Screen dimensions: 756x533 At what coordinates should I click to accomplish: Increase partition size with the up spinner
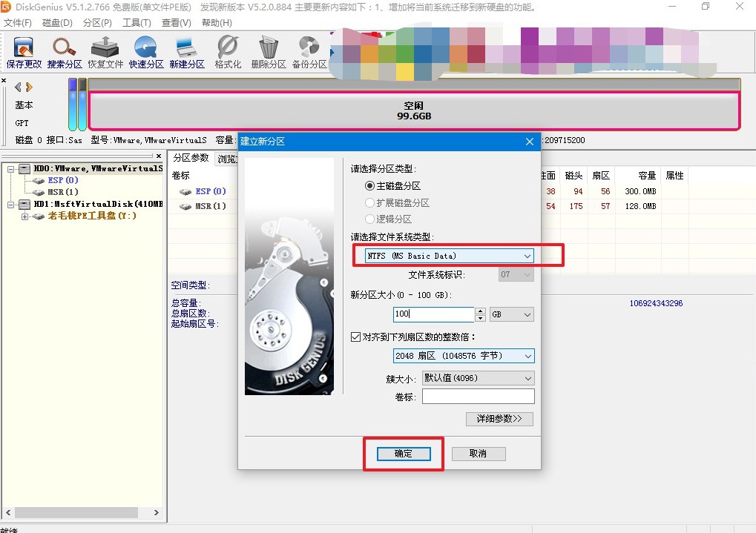(x=480, y=311)
